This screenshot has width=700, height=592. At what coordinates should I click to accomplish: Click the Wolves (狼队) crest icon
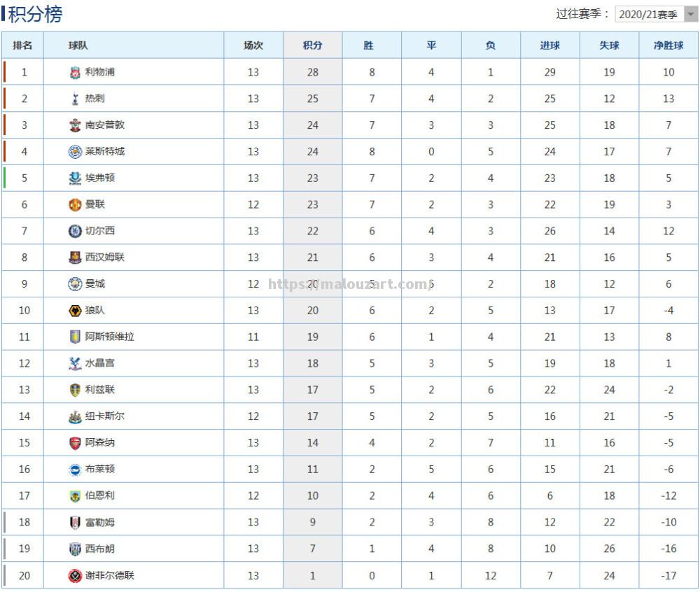tap(75, 311)
